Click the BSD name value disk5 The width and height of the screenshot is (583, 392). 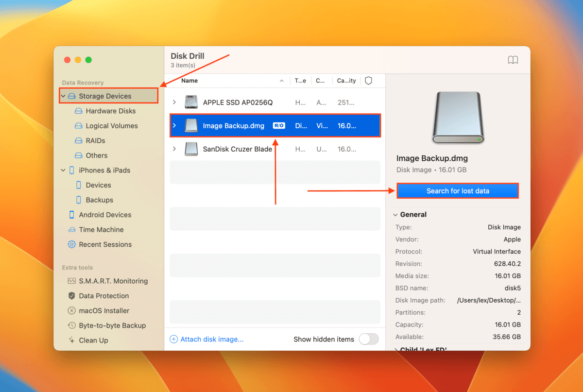point(512,288)
